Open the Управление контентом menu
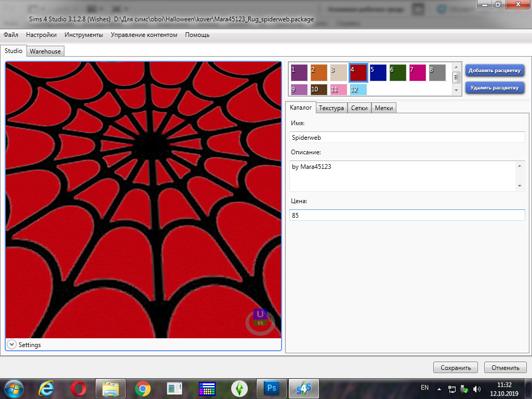 point(144,35)
